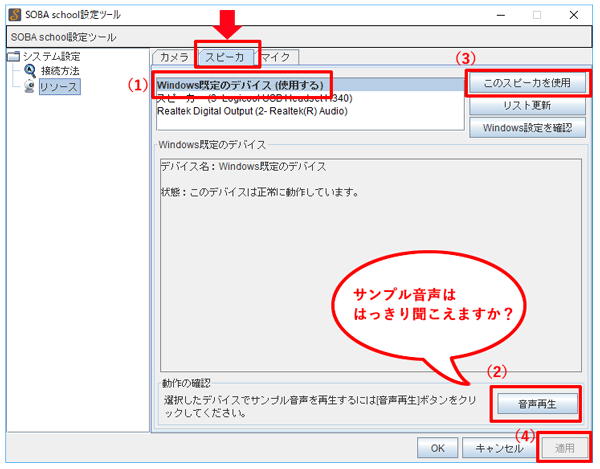
Task: Click the リソース webcam icon
Action: 29,86
